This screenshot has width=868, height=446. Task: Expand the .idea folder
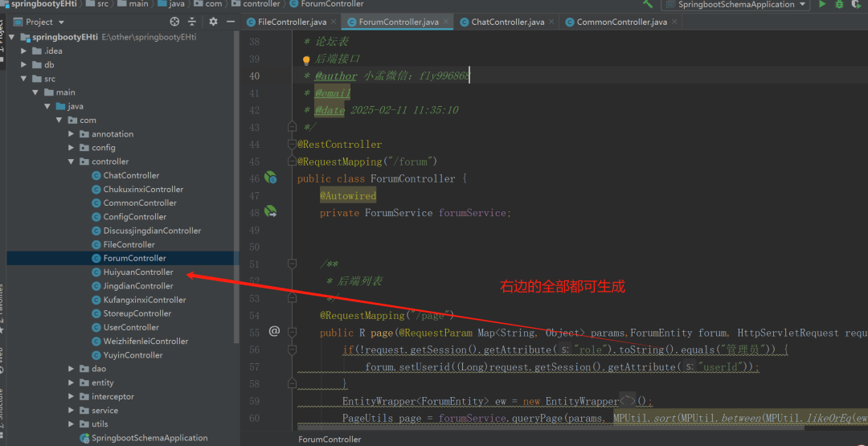(x=23, y=51)
